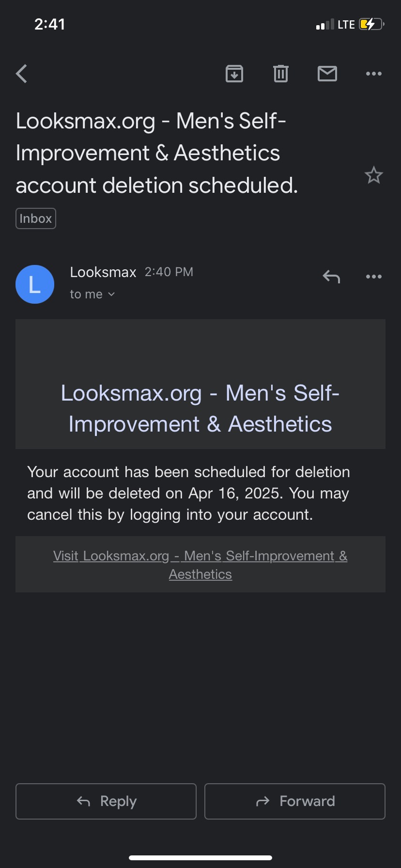Open the Visit Looksmax.org link
This screenshot has width=401, height=868.
click(x=200, y=565)
